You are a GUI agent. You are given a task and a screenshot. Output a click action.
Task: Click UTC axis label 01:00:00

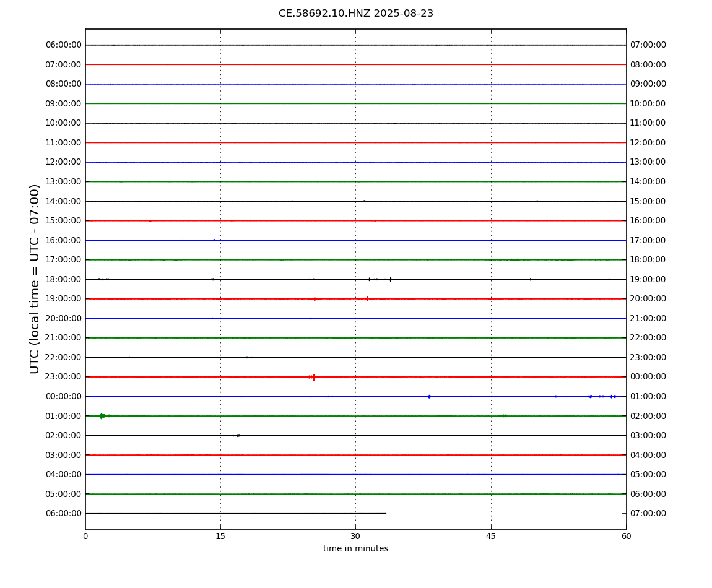coord(64,416)
